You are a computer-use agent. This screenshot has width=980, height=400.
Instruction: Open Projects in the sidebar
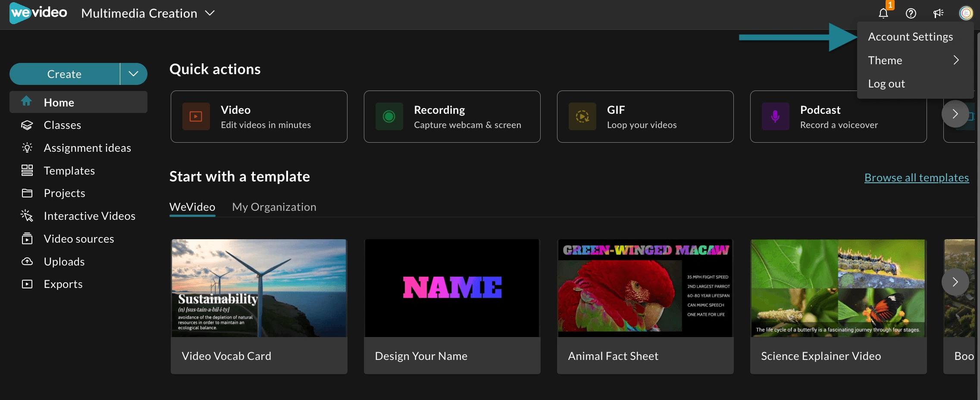[x=78, y=193]
